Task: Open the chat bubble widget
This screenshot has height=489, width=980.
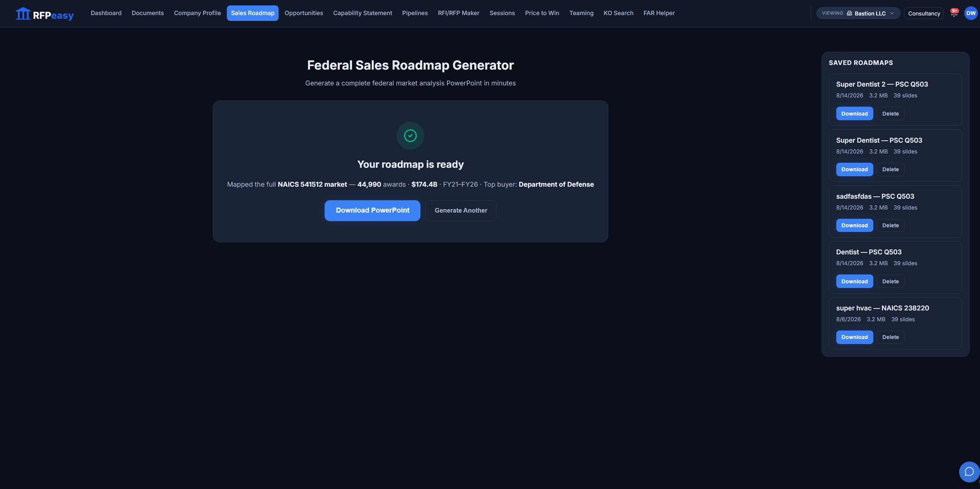Action: 969,472
